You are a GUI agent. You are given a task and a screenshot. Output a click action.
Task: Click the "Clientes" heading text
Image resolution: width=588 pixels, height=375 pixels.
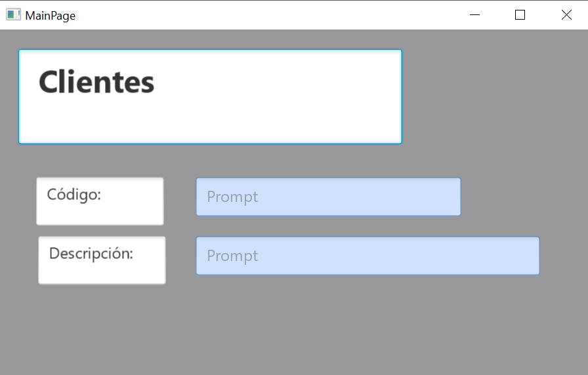click(x=96, y=83)
